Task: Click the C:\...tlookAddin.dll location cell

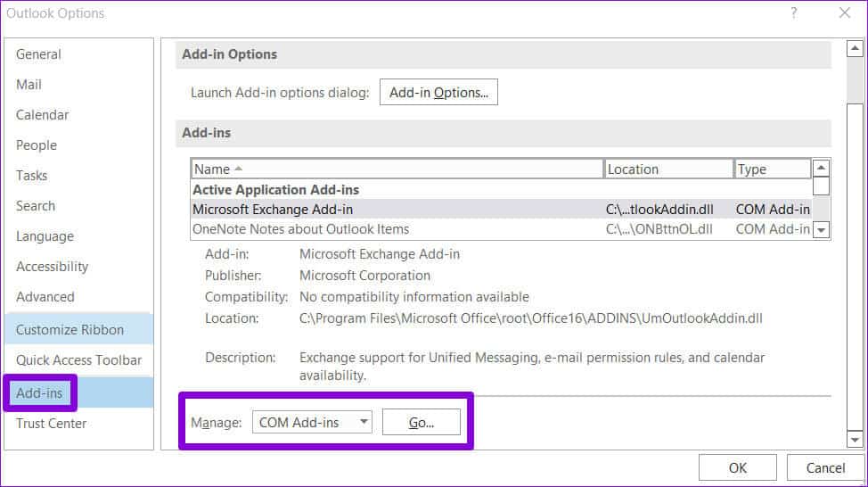Action: tap(659, 210)
